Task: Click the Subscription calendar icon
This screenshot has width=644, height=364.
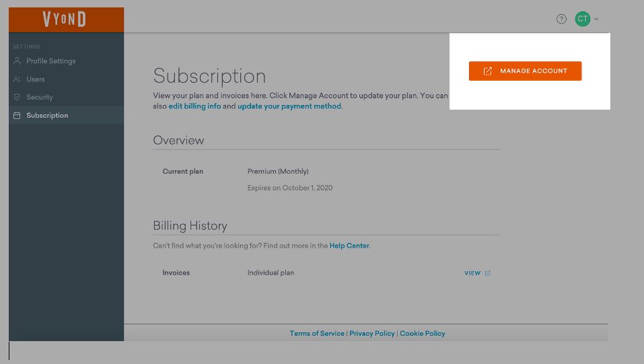Action: point(17,116)
